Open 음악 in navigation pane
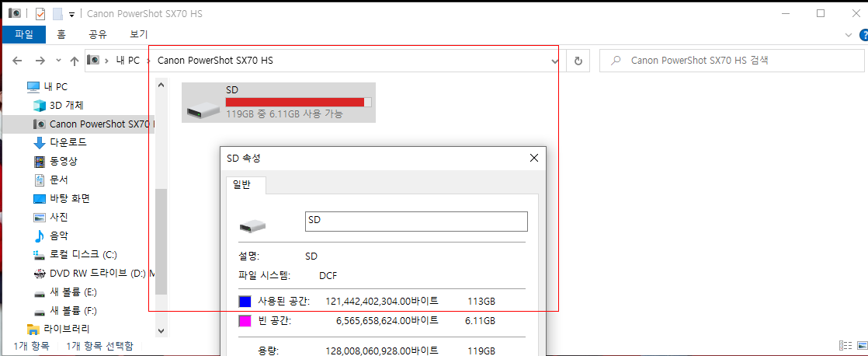The width and height of the screenshot is (868, 356). pyautogui.click(x=59, y=236)
